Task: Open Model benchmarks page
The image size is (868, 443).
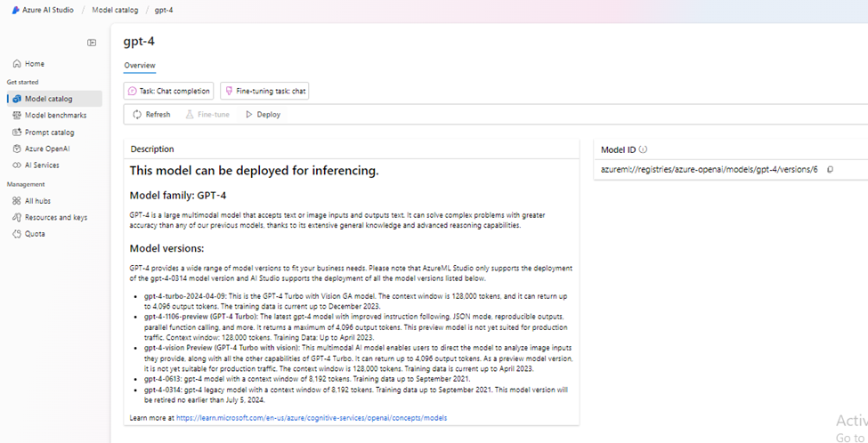Action: (54, 116)
